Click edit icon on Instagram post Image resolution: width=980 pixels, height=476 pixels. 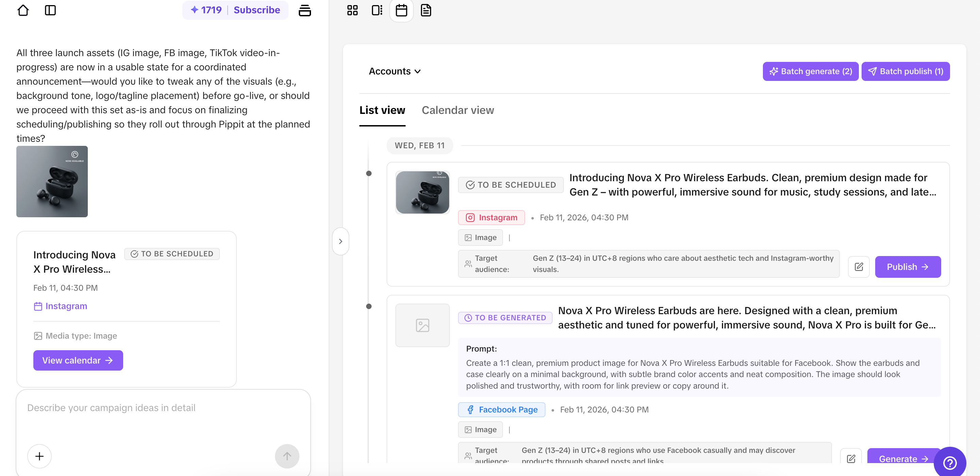(x=859, y=267)
